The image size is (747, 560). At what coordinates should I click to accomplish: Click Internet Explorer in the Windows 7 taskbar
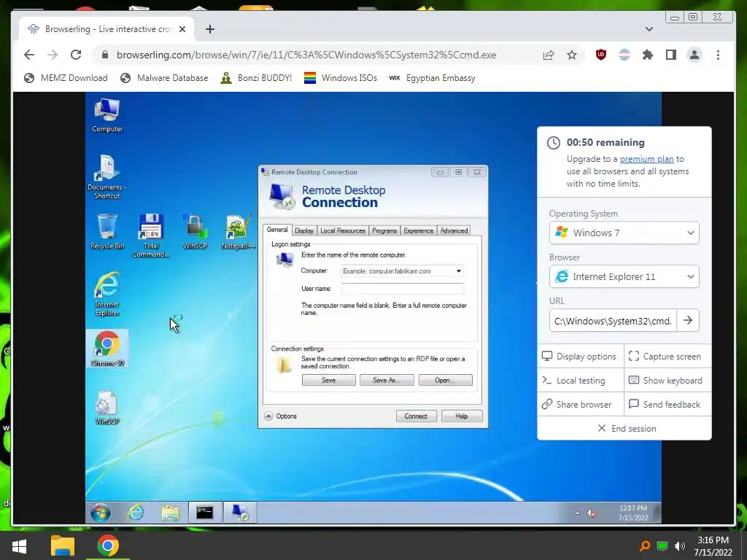(x=136, y=513)
